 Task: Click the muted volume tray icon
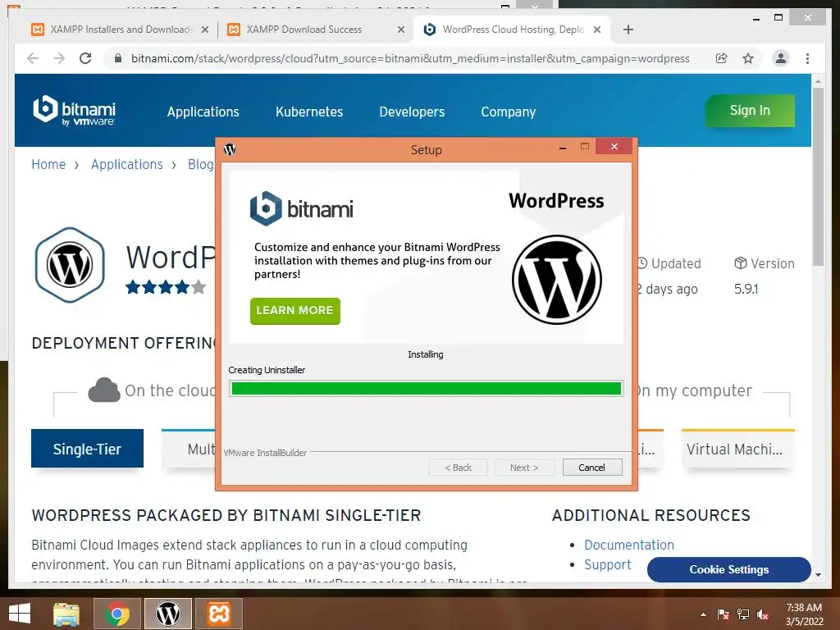click(763, 614)
